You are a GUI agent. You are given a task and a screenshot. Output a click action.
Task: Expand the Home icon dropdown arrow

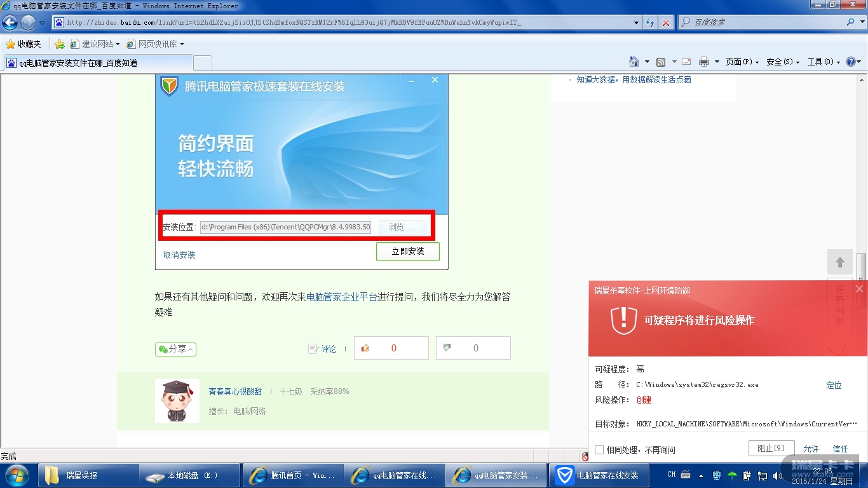tap(647, 62)
